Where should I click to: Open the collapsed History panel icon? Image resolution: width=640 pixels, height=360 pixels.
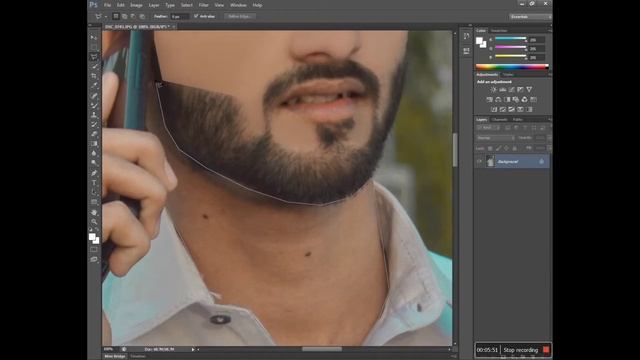point(466,37)
